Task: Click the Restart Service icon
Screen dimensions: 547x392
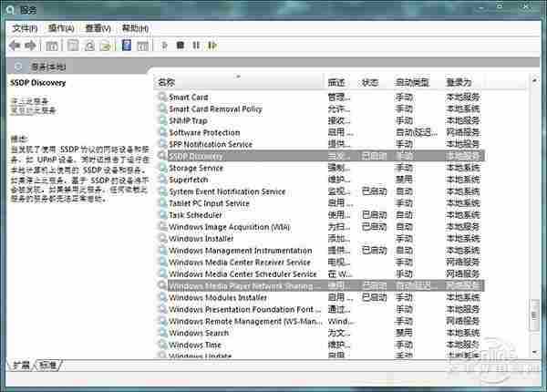Action: pyautogui.click(x=212, y=45)
